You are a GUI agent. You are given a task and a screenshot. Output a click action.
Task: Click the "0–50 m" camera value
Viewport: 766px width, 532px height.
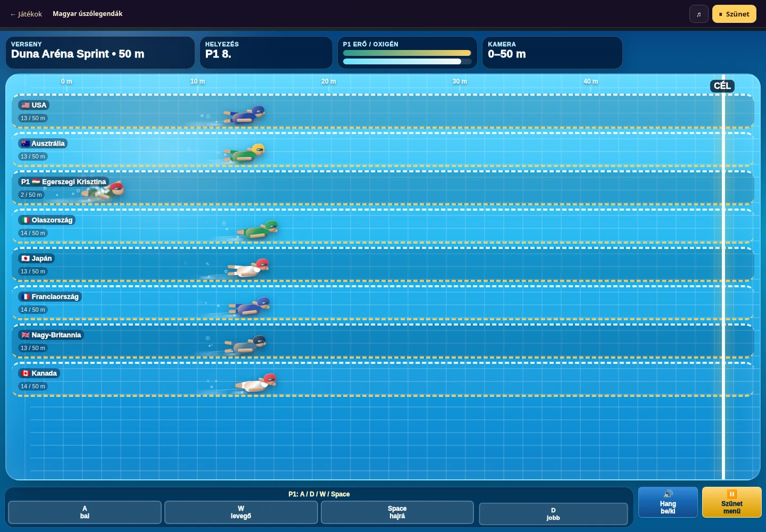click(x=507, y=54)
